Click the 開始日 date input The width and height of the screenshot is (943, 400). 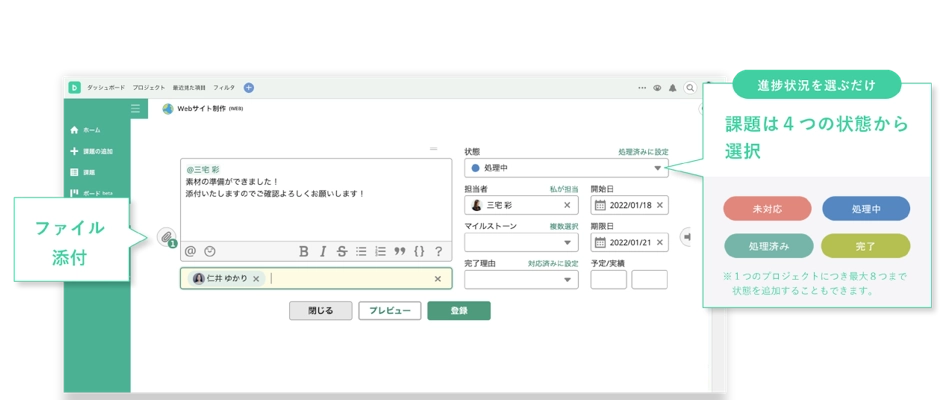point(630,205)
